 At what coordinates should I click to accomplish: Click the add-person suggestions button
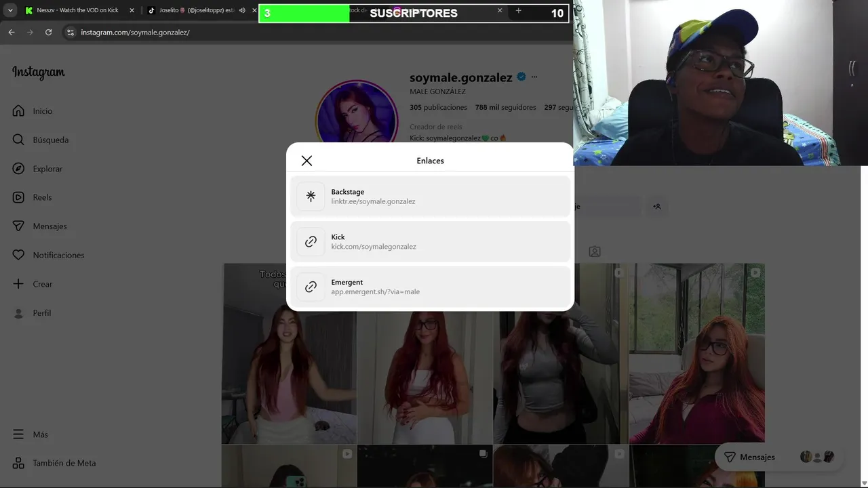[x=657, y=207]
